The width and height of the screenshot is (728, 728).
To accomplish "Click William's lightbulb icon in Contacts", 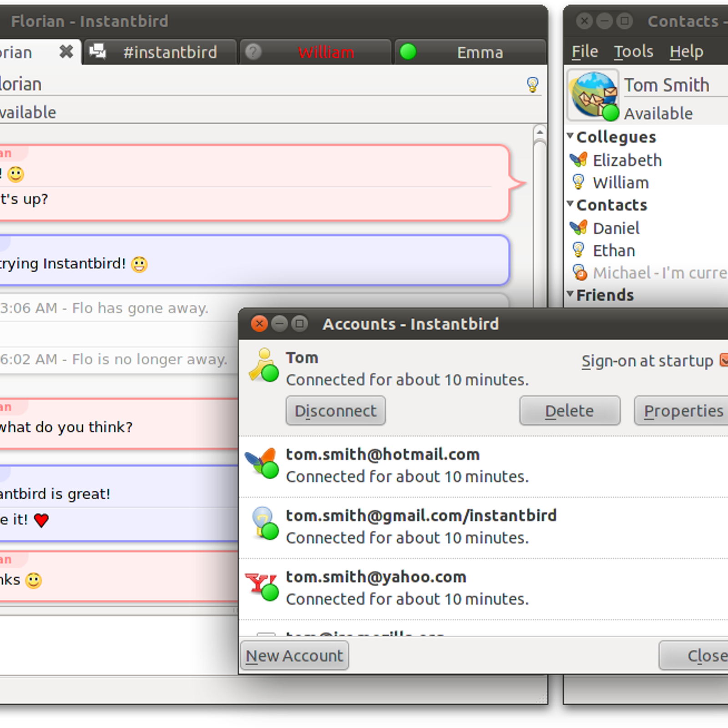I will point(578,182).
